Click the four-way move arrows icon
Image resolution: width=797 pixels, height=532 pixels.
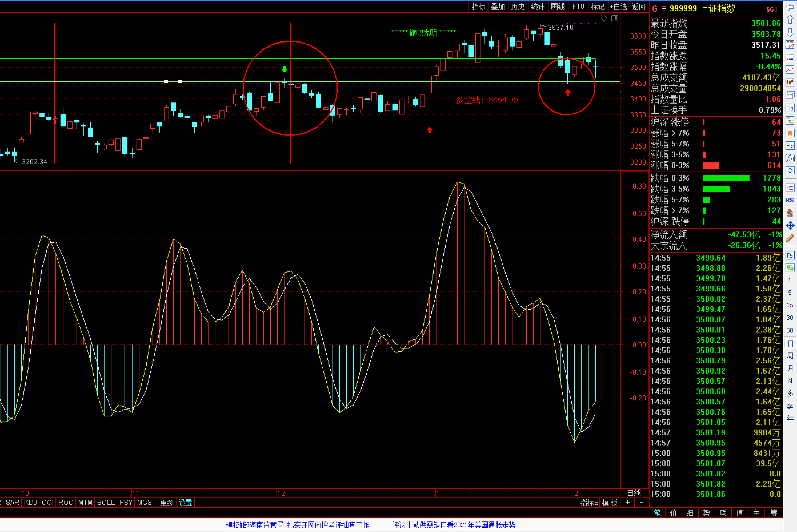(x=790, y=225)
